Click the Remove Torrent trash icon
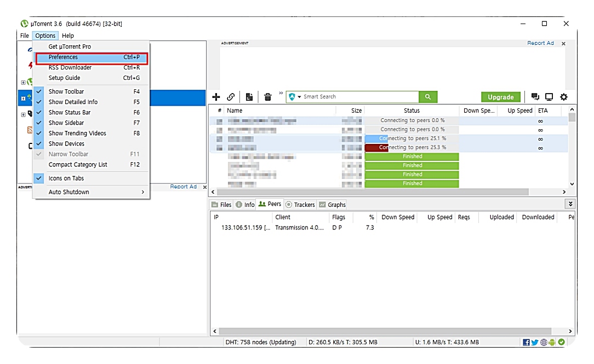This screenshot has height=364, width=594. click(268, 97)
